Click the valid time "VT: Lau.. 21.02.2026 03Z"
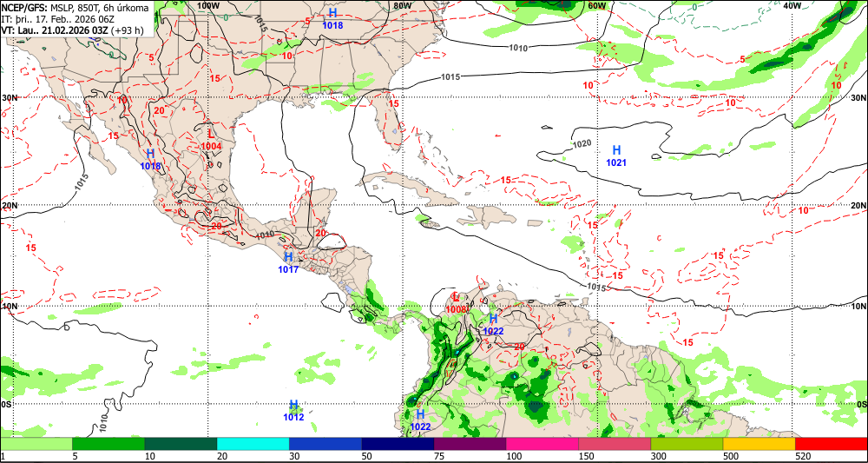The width and height of the screenshot is (868, 463). [x=56, y=30]
